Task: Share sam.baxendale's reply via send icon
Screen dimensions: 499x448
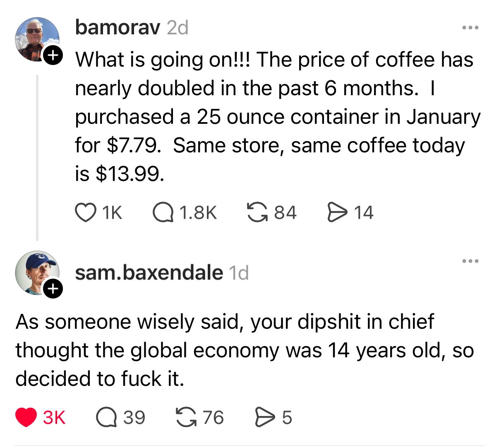Action: pyautogui.click(x=264, y=417)
